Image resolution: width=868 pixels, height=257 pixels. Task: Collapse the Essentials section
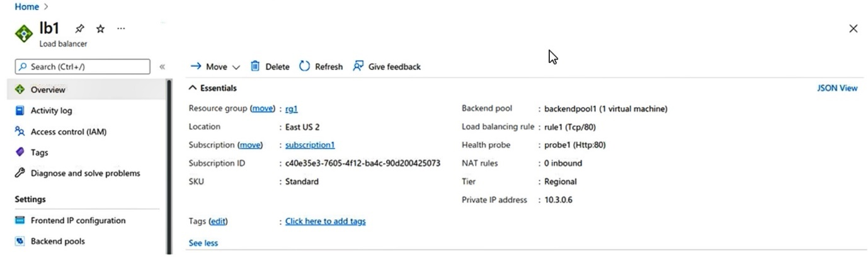pyautogui.click(x=193, y=88)
